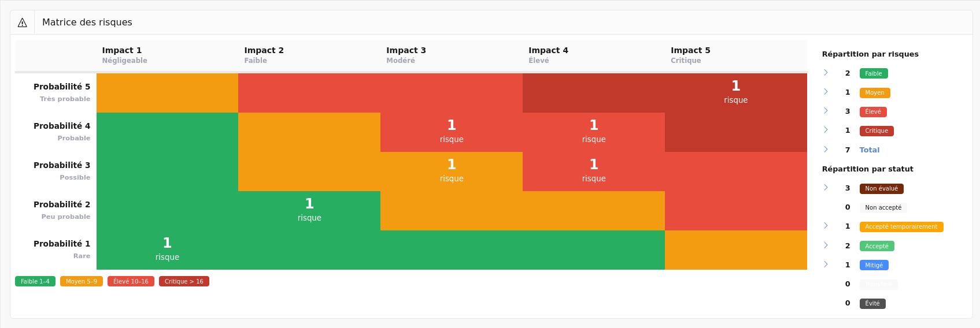Open risk cell at Probabilité 2, Impact 2
Viewport: 980px width, 328px height.
[309, 210]
